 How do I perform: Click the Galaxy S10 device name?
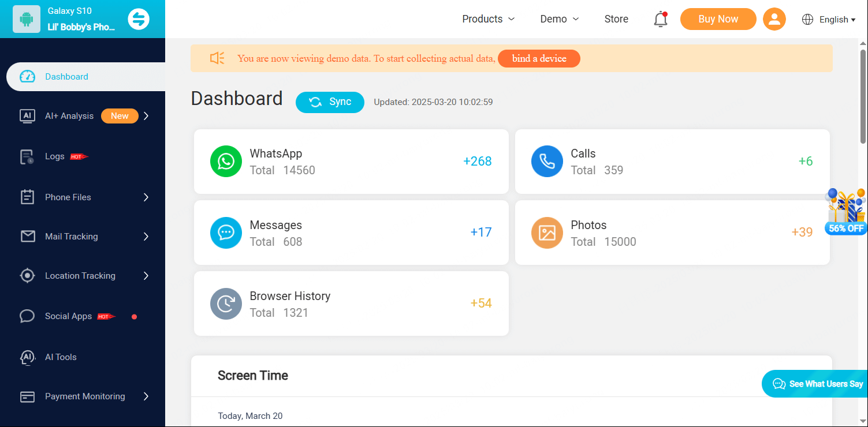pyautogui.click(x=70, y=11)
